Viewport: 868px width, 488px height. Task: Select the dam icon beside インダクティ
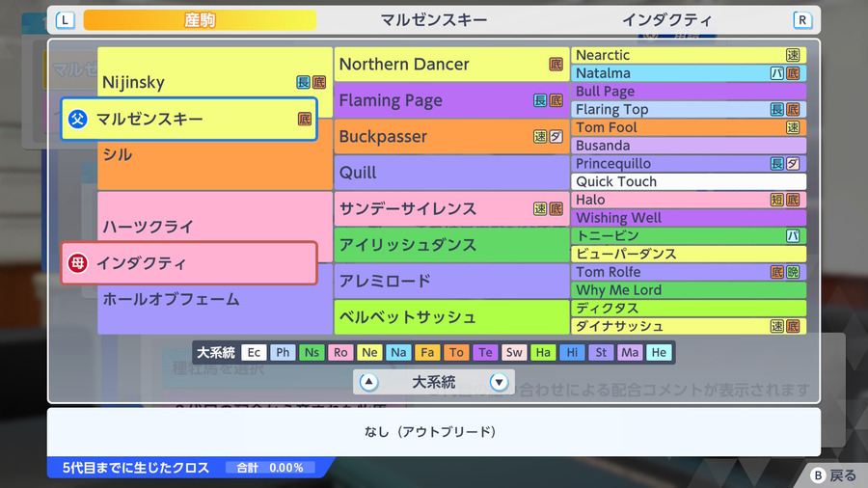pos(77,263)
